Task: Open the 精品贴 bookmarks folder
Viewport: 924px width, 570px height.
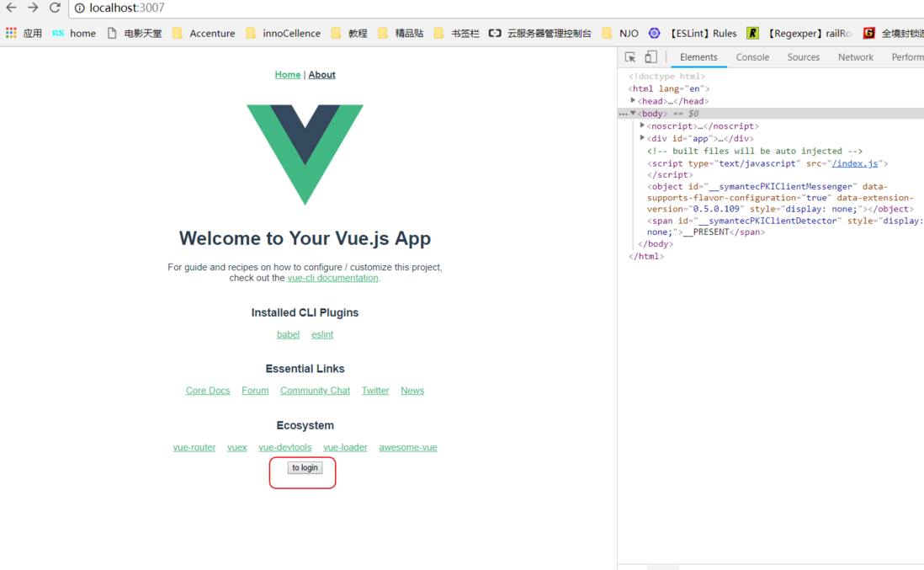Action: 401,33
